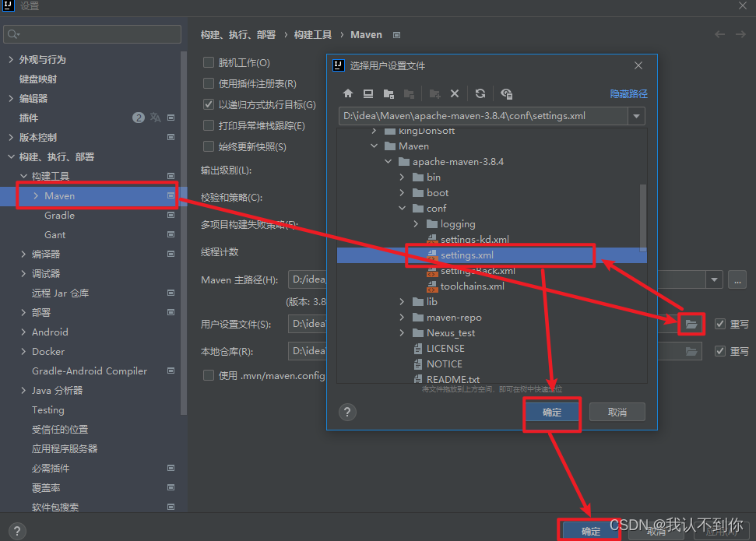This screenshot has width=756, height=541.
Task: Enable 使用插件注册表(R) checkbox
Action: pyautogui.click(x=209, y=83)
